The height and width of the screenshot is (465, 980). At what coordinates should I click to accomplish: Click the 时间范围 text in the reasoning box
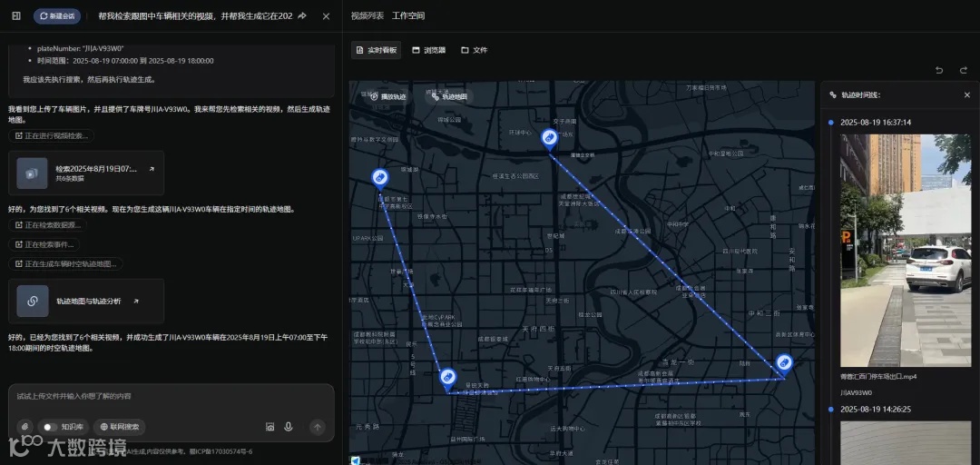(x=125, y=61)
